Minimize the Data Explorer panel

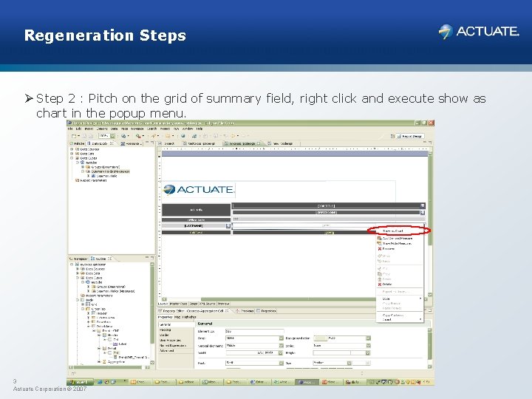(x=147, y=143)
